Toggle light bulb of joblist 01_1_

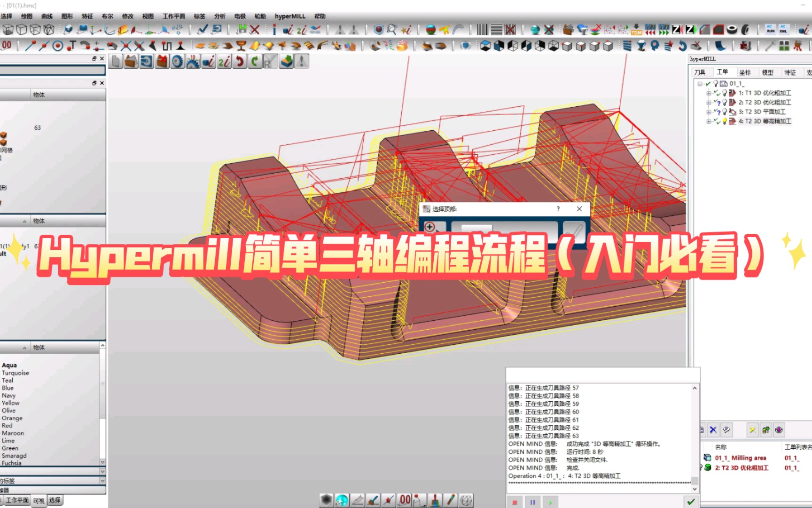click(x=716, y=83)
